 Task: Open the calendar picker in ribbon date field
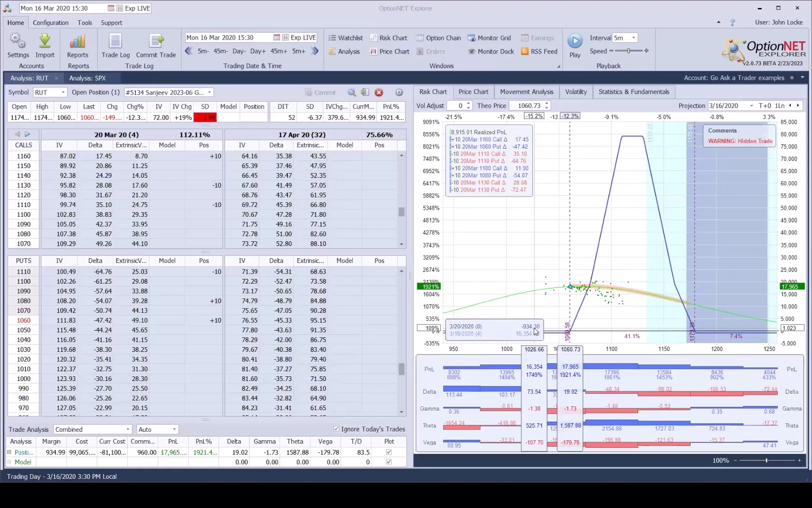(x=277, y=38)
